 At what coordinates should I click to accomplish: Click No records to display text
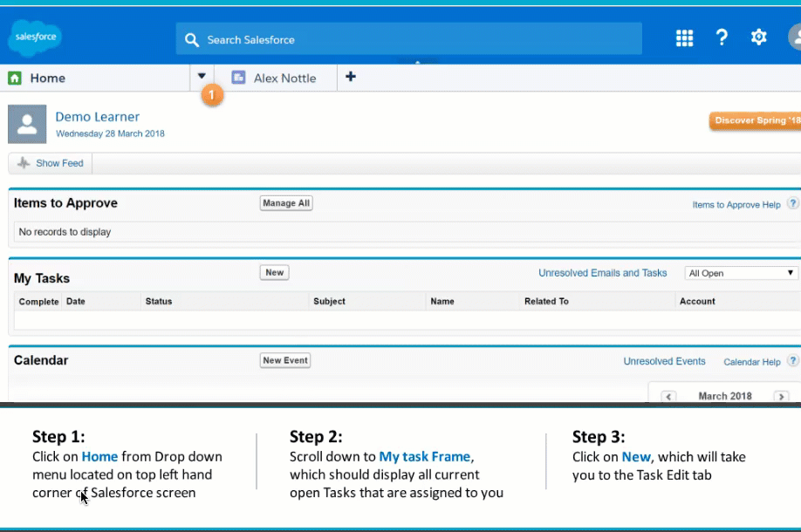pos(65,232)
